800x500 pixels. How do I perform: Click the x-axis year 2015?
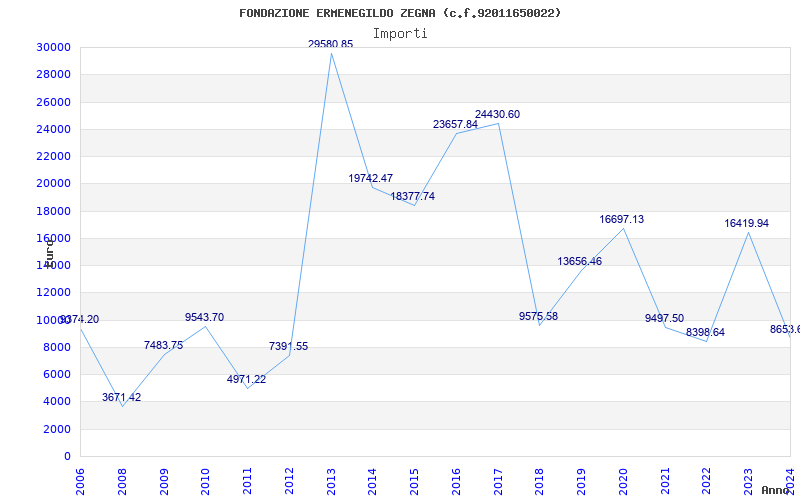click(415, 482)
